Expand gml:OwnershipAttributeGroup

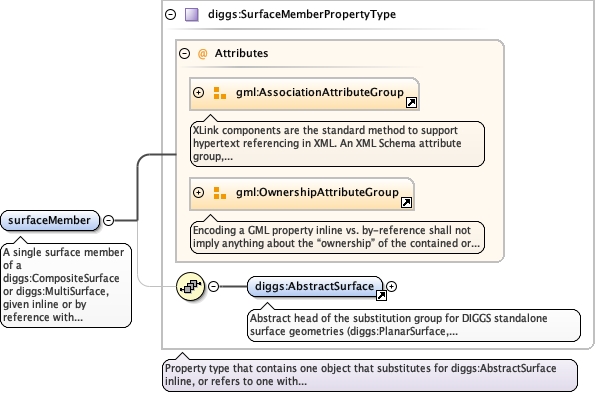198,192
